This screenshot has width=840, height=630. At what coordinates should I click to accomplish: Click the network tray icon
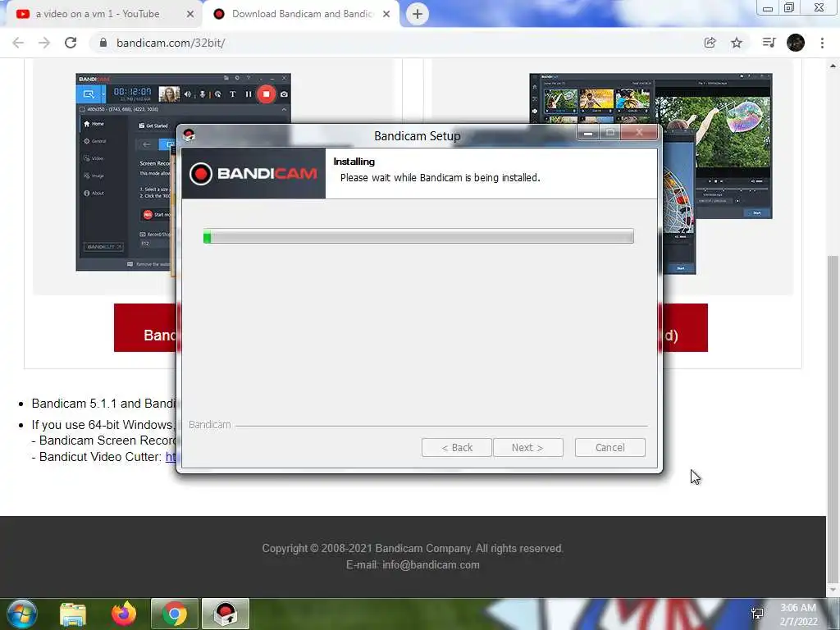(757, 614)
